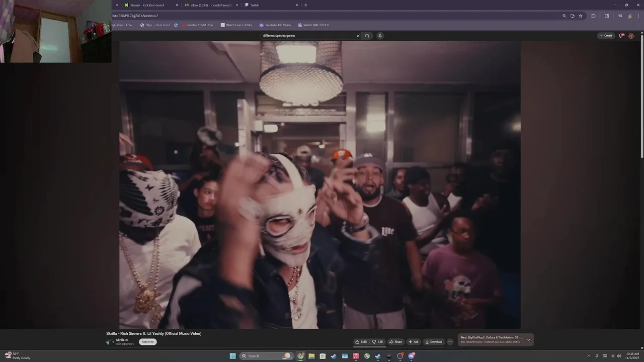
Task: Open the Watch BMF 2021 bookmark
Action: (315, 25)
